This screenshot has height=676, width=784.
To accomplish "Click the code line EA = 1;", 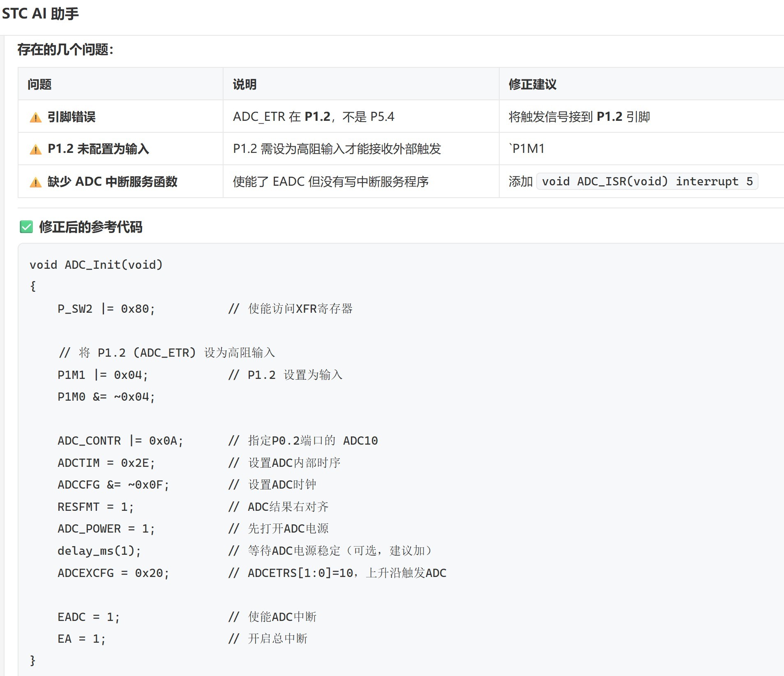I will [x=82, y=639].
